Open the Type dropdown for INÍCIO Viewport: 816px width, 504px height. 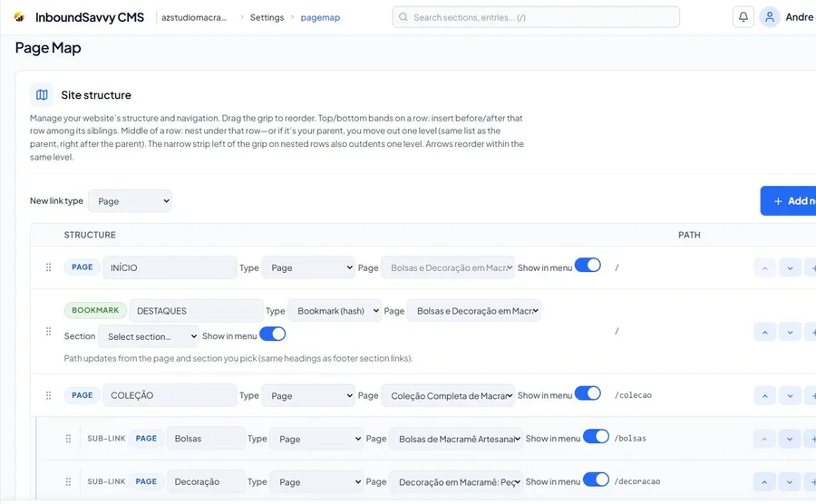308,267
